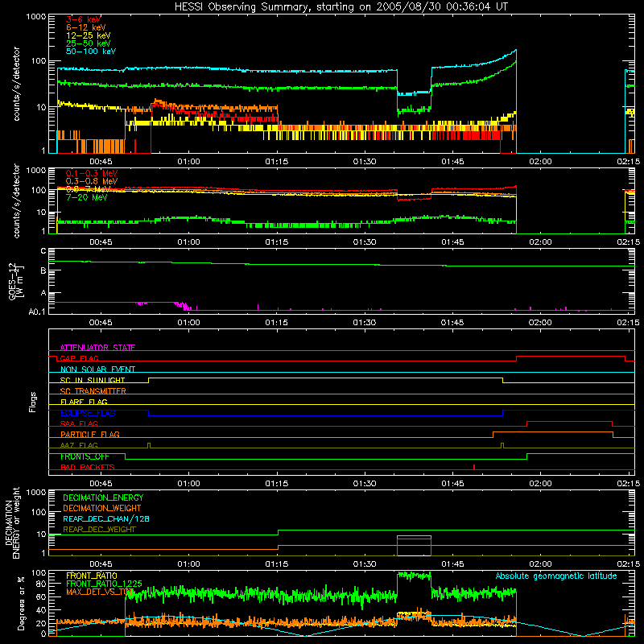Click counts/s/detector axis title of keV plot

click(16, 84)
